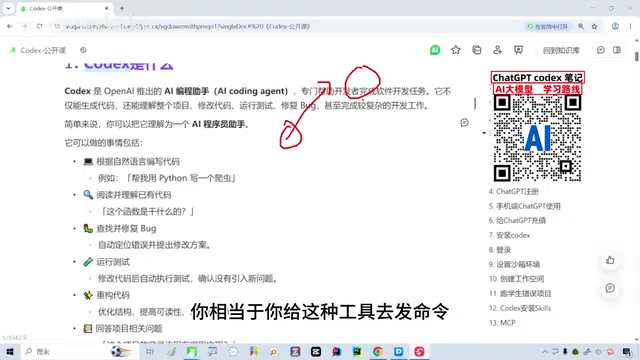Select the Codex-公开课 browser tab
Viewport: 640px width, 360px height.
coord(63,8)
